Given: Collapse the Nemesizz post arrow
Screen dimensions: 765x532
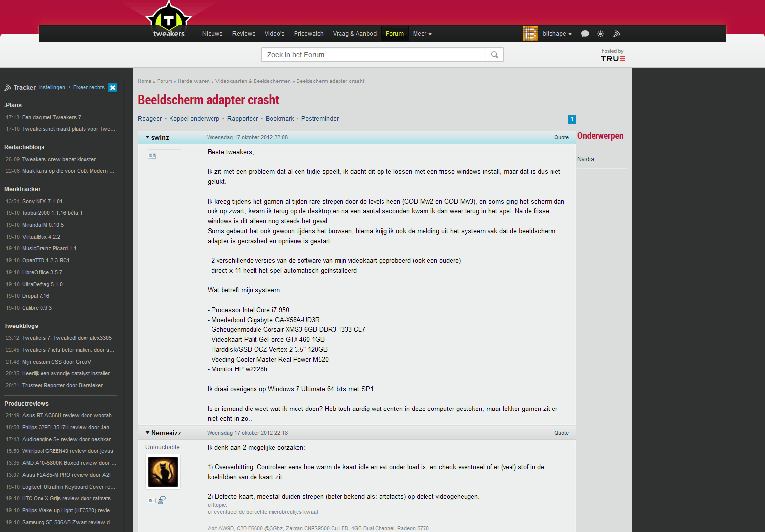Looking at the screenshot, I should [x=147, y=433].
